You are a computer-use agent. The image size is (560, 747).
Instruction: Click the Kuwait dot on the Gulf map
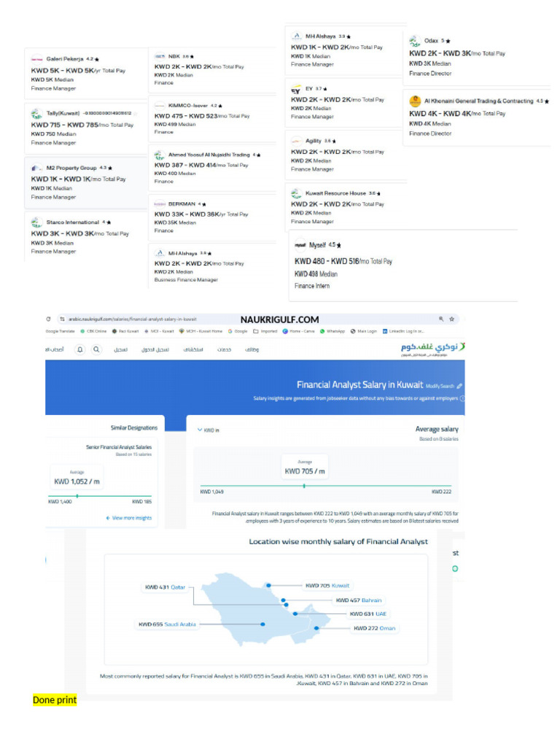(x=269, y=585)
